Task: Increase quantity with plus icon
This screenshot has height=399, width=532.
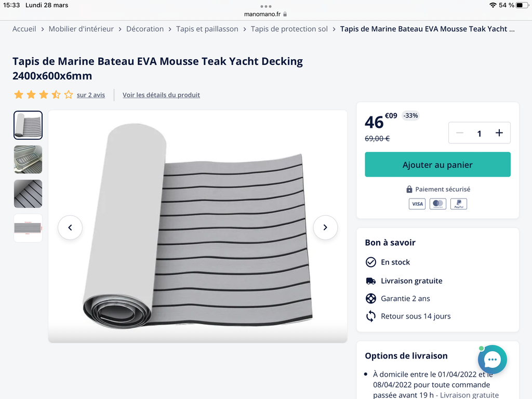Action: click(499, 132)
